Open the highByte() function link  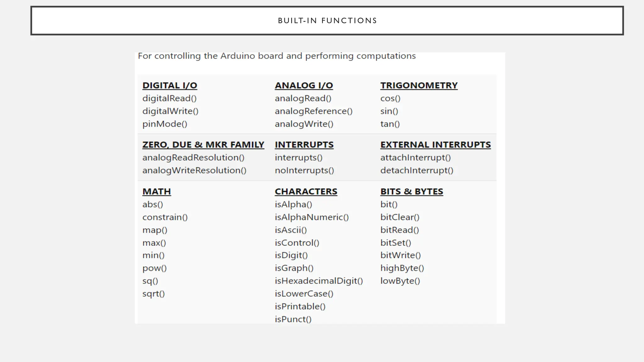pyautogui.click(x=402, y=268)
